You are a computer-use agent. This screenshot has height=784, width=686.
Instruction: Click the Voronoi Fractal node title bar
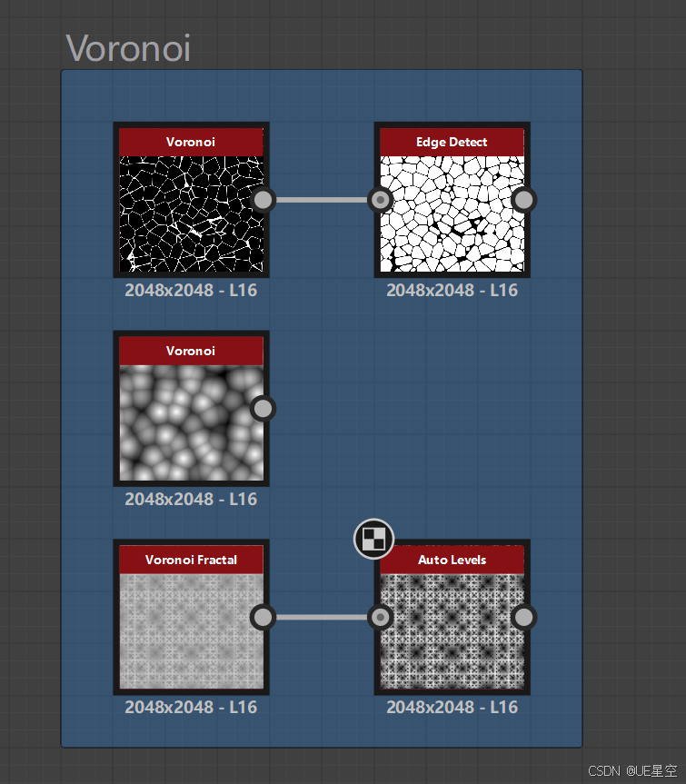pos(191,560)
